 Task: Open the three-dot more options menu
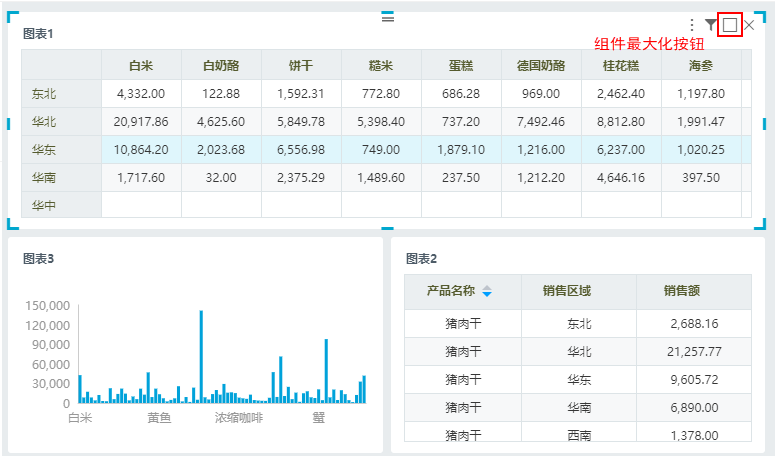[692, 25]
